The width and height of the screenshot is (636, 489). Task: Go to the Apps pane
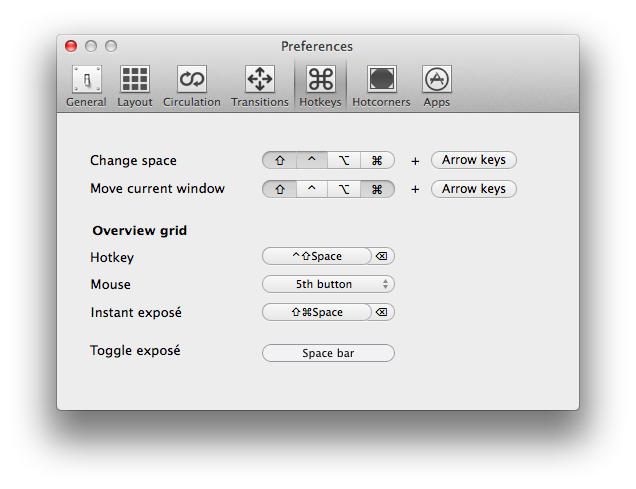436,86
